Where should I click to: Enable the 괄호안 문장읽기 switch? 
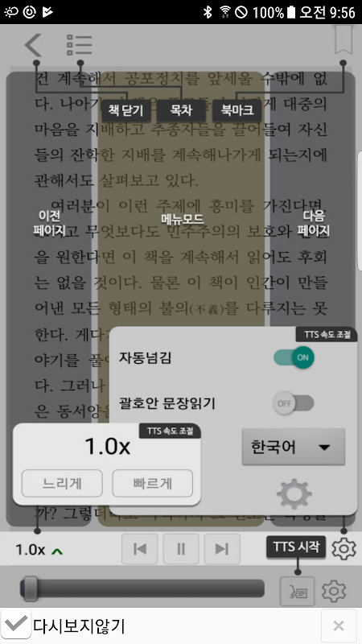tap(294, 403)
